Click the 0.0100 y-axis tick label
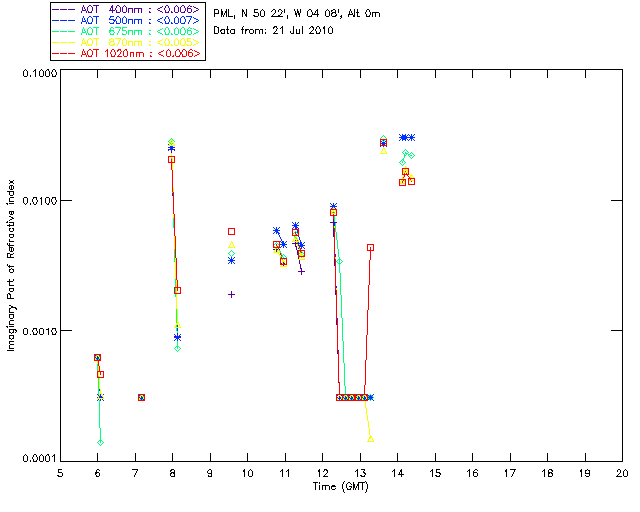 (x=39, y=201)
